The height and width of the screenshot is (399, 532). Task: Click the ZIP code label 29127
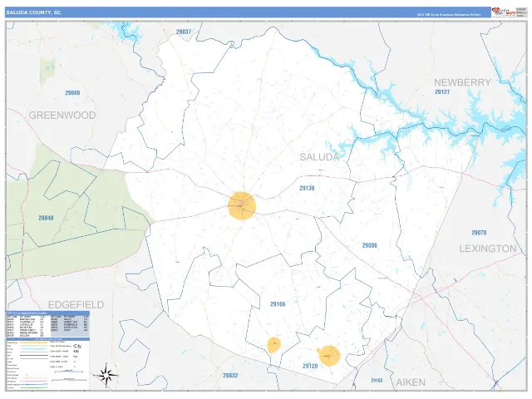point(442,92)
